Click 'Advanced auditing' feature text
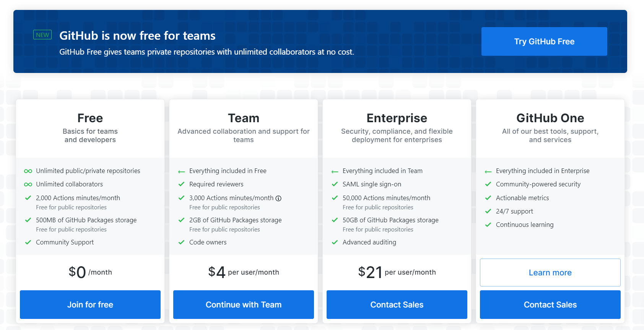 [x=369, y=242]
